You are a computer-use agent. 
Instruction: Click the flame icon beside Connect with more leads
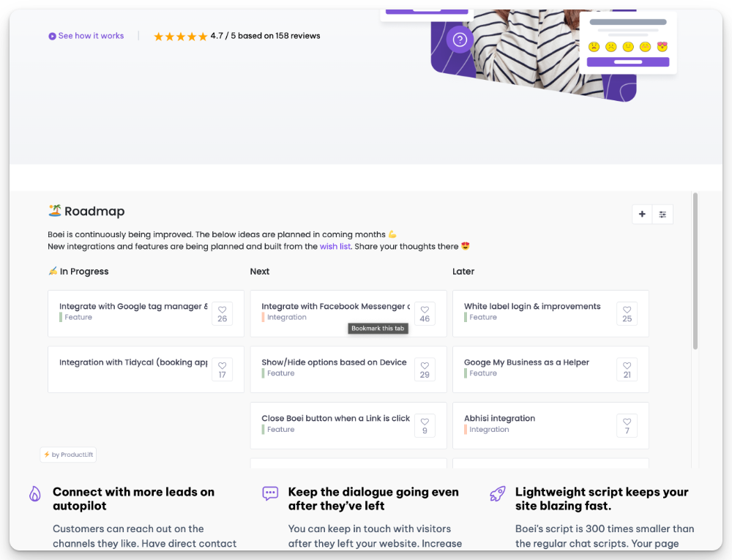tap(35, 494)
